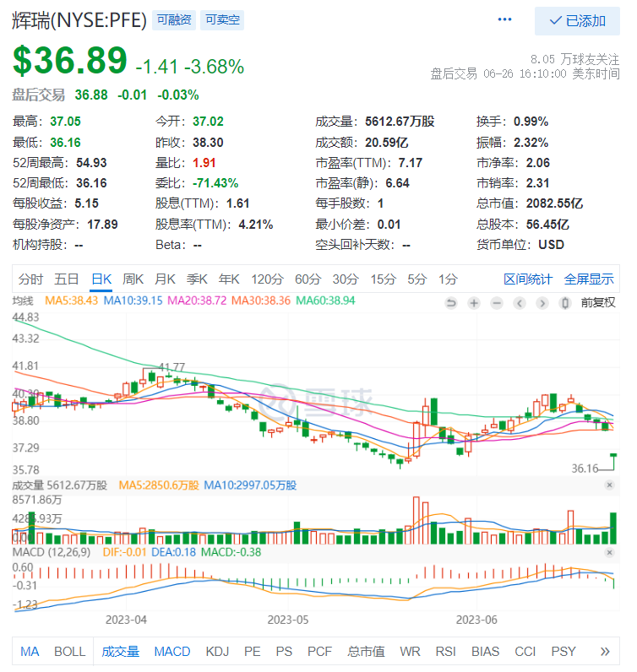Click the MA5:38.43 legend label
Image resolution: width=637 pixels, height=672 pixels.
[x=72, y=301]
